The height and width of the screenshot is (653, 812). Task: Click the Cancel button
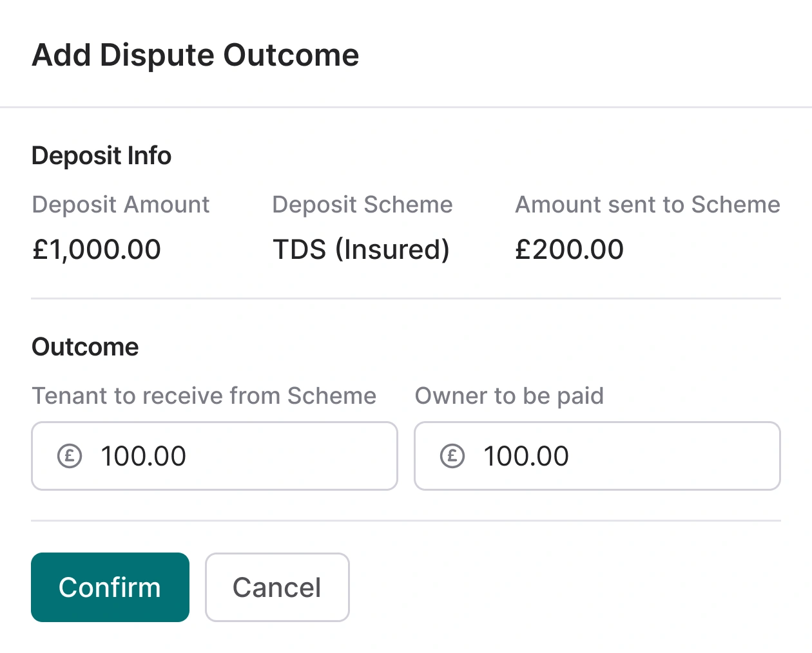pyautogui.click(x=276, y=587)
